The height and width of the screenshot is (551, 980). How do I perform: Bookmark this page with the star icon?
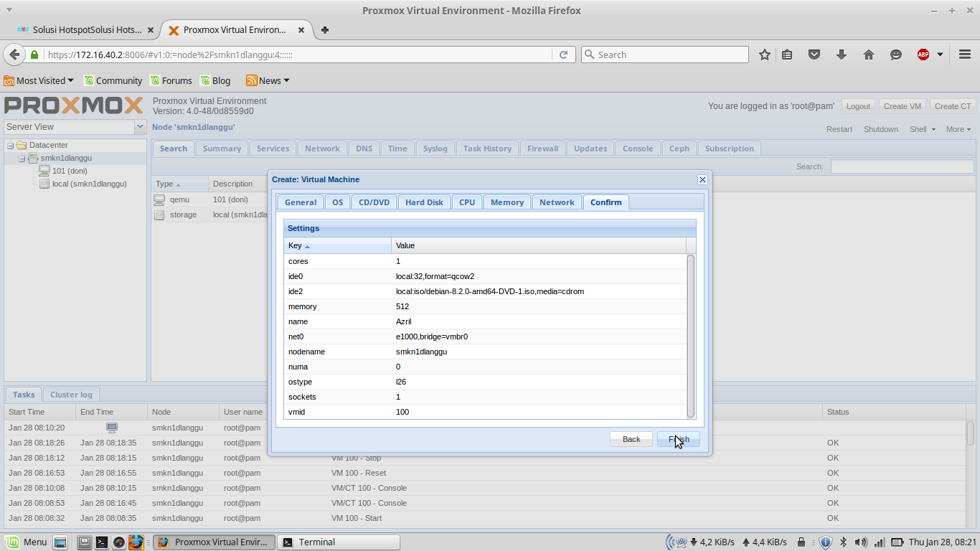point(765,55)
